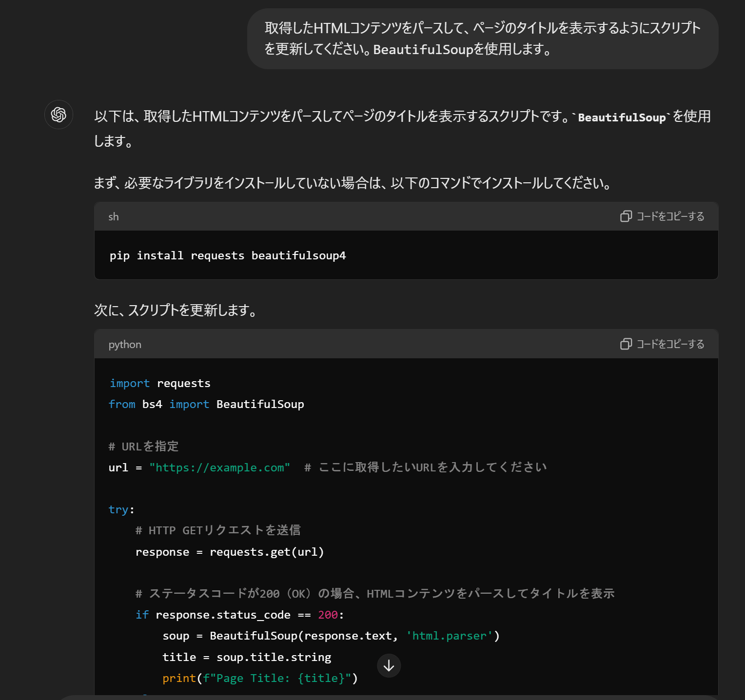This screenshot has height=700, width=745.
Task: Click the 'html.parser' string in the code
Action: 449,636
